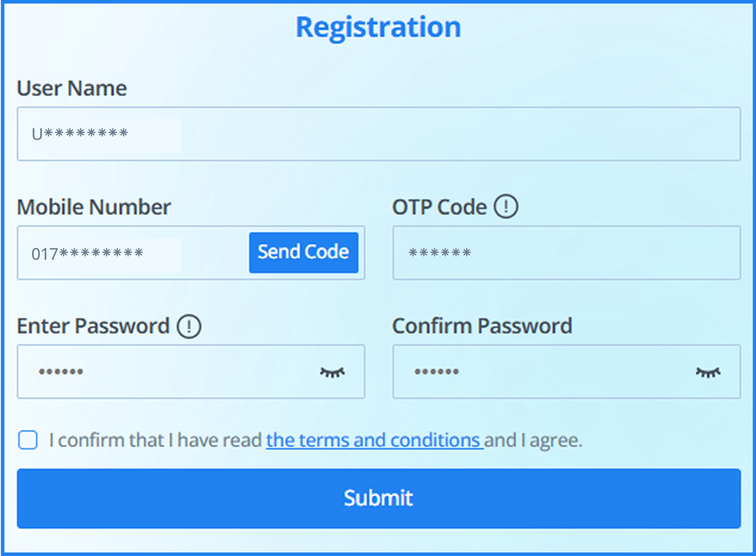Viewport: 756px width, 556px height.
Task: Show the Enter Password field characters
Action: 332,372
